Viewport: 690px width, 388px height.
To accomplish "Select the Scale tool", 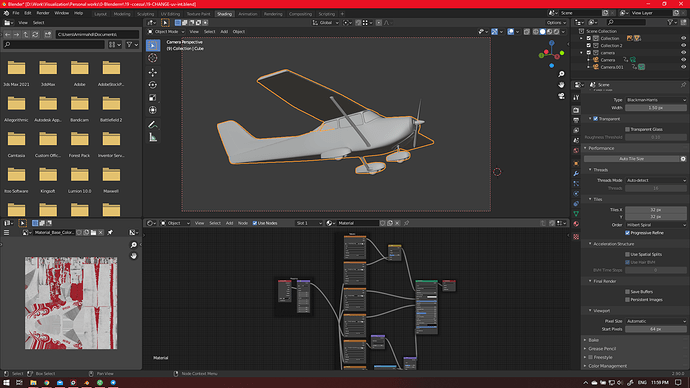I will [153, 98].
